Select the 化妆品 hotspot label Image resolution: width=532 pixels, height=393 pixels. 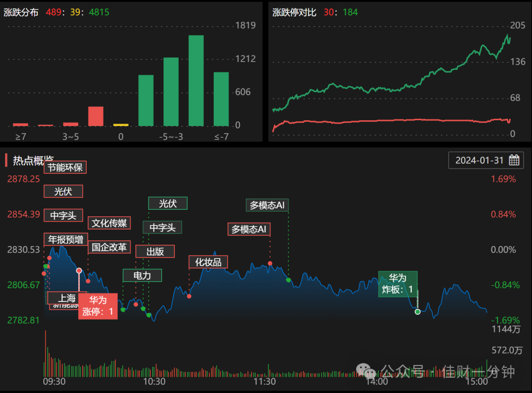[x=208, y=262]
